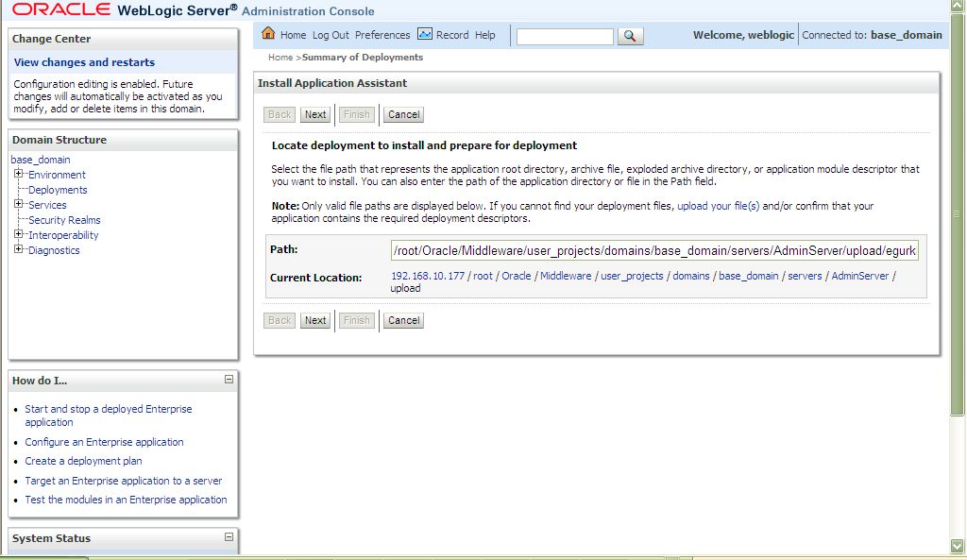Click root in Current Location path

[x=483, y=276]
